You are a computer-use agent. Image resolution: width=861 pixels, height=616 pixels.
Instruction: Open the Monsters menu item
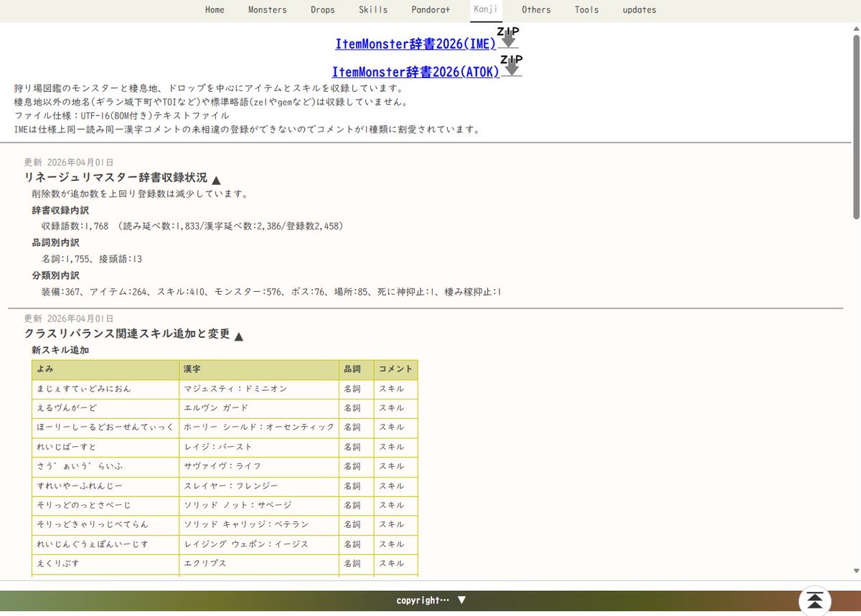point(267,10)
